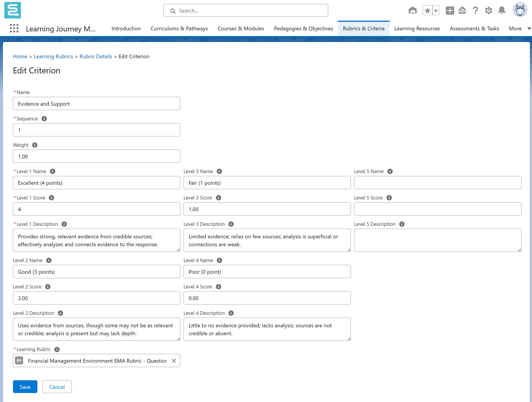This screenshot has width=532, height=402.
Task: Open the Help question mark icon
Action: [475, 11]
